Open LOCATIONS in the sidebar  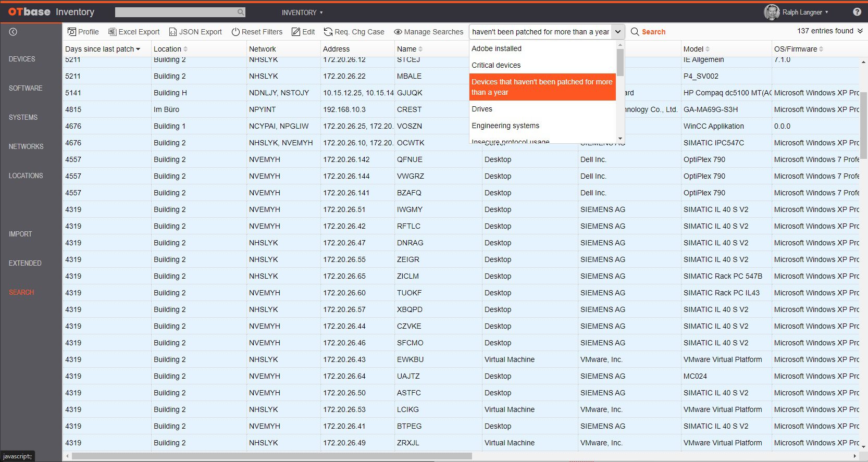[26, 176]
